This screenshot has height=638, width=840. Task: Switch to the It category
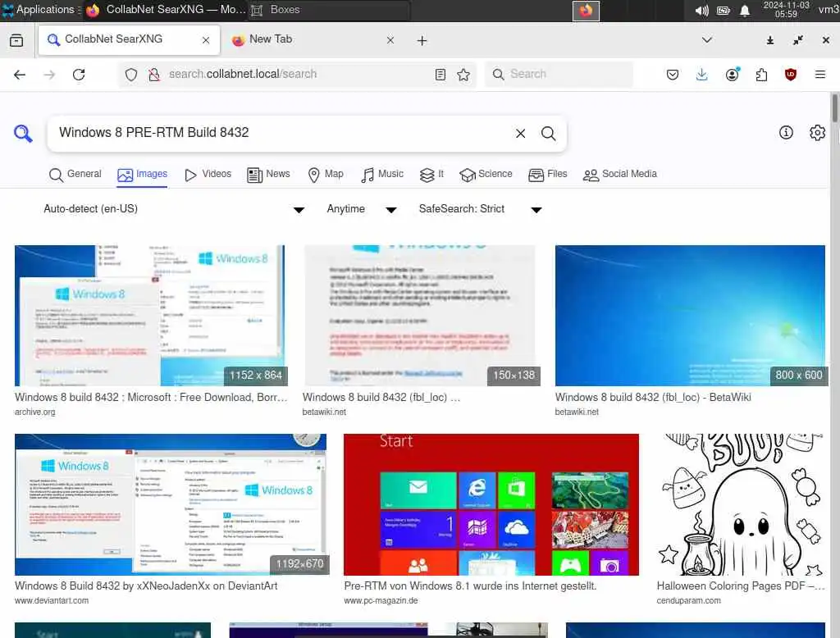[431, 174]
